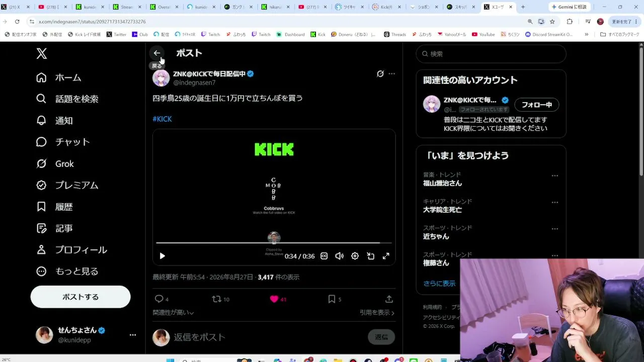Enter fullscreen mode for the video

[x=386, y=256]
